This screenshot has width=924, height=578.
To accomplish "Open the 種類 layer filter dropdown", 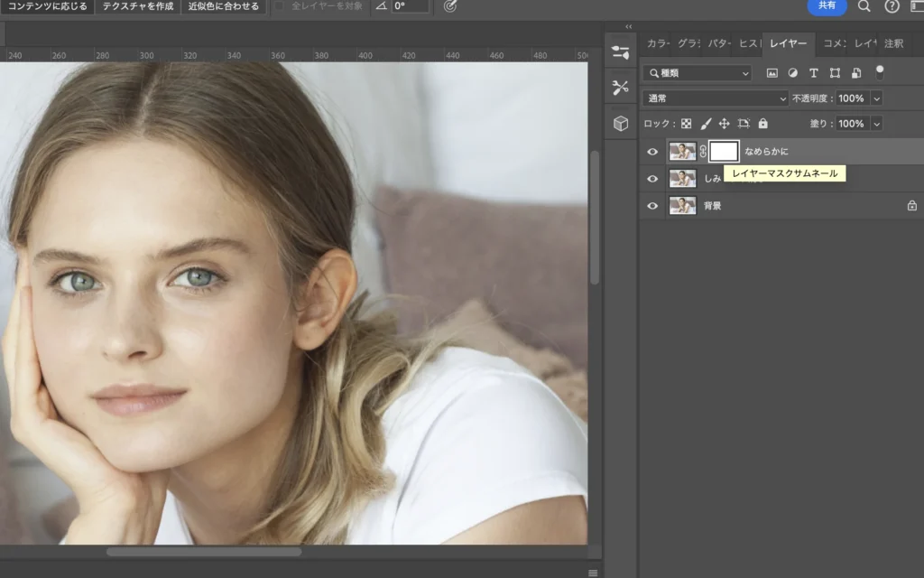I will 698,73.
